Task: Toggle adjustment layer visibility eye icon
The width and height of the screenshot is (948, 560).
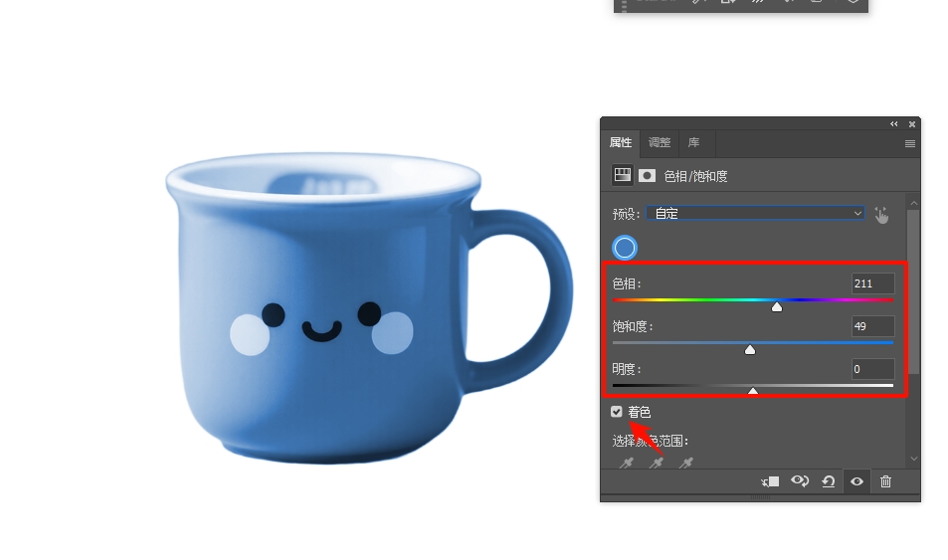Action: tap(856, 481)
